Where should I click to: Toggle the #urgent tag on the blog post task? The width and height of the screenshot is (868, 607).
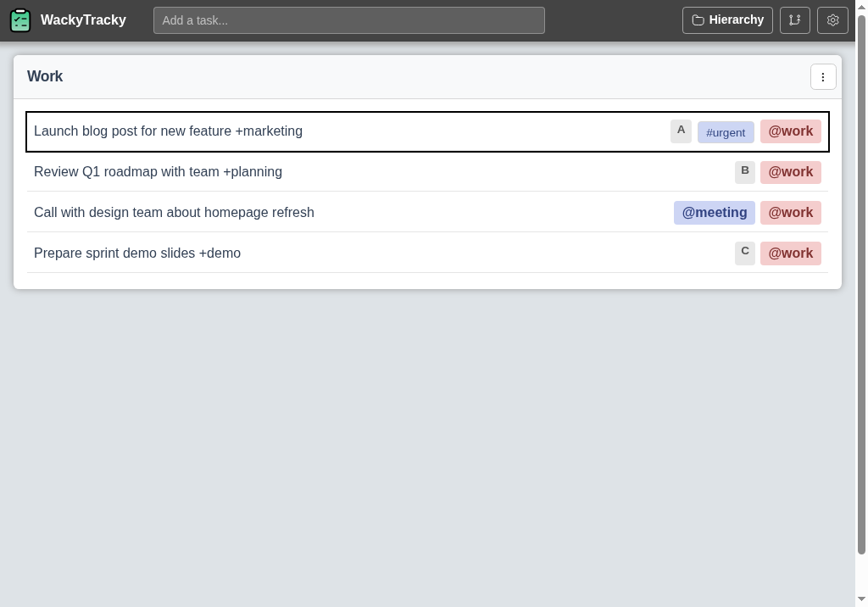tap(726, 132)
